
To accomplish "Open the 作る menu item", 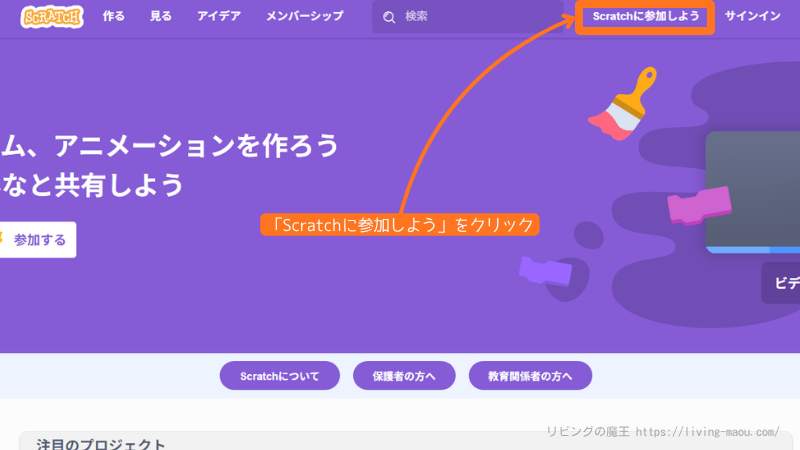I will tap(114, 17).
